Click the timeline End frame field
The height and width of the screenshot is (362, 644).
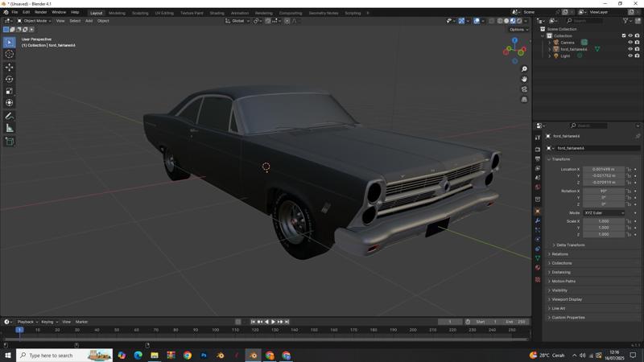[x=516, y=322]
